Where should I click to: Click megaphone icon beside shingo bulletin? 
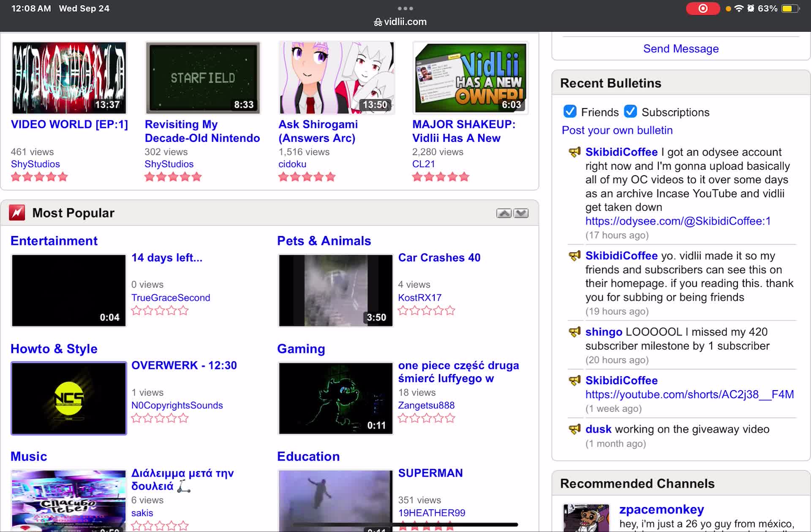click(574, 332)
